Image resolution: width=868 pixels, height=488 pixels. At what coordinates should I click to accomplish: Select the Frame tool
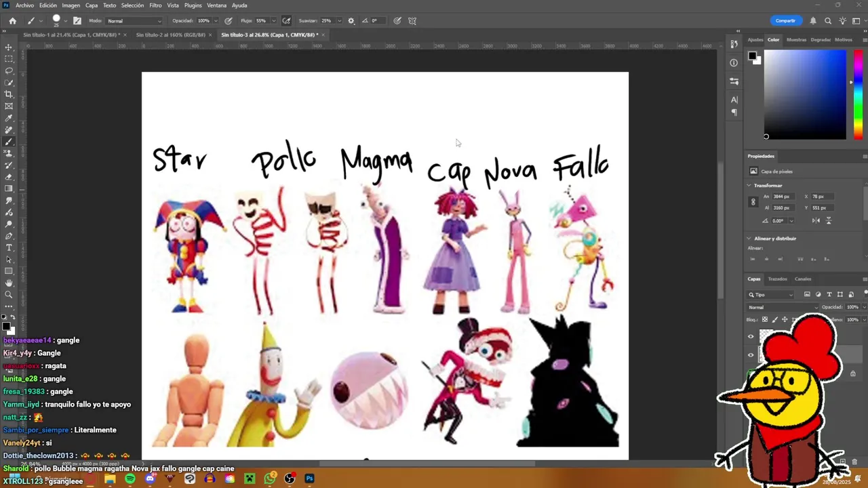[9, 106]
